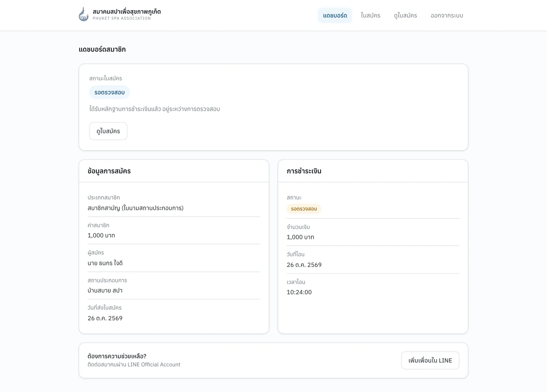Select สมาชิกสามัญ (ในนามสถานประกอบการ) value
Viewport: 547px width, 392px height.
click(x=135, y=208)
